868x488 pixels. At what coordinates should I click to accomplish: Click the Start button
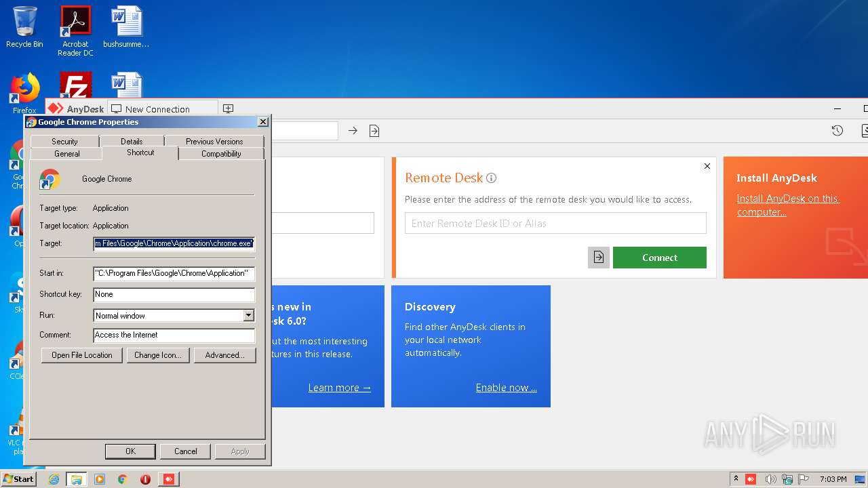[x=18, y=479]
